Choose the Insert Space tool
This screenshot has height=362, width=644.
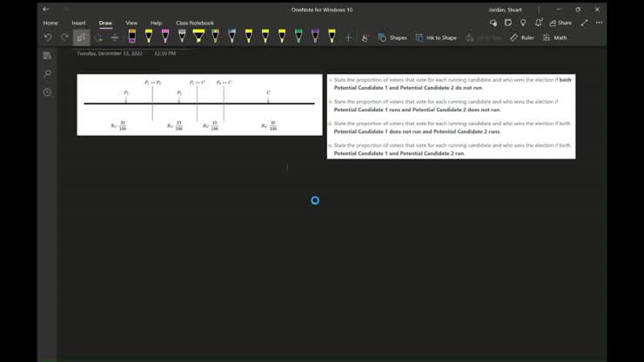114,37
